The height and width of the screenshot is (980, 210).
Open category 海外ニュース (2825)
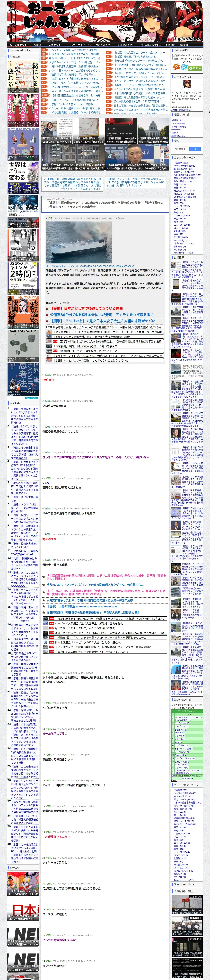coord(184,194)
